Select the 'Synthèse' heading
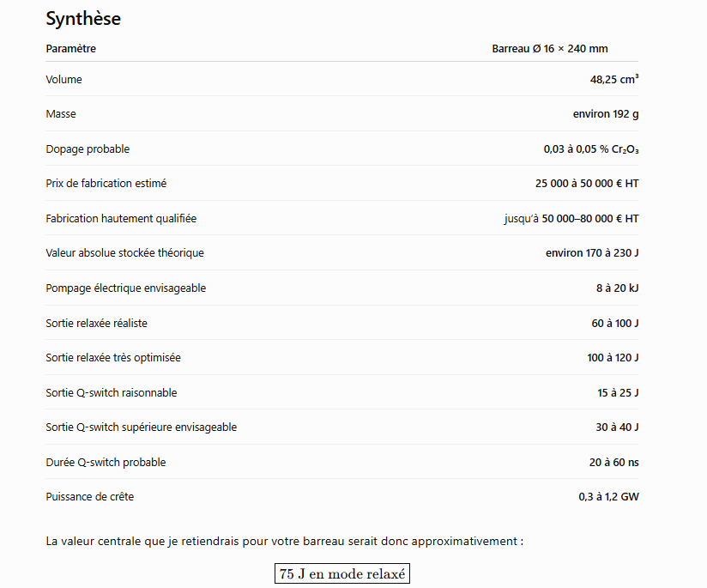707x588 pixels. 83,19
